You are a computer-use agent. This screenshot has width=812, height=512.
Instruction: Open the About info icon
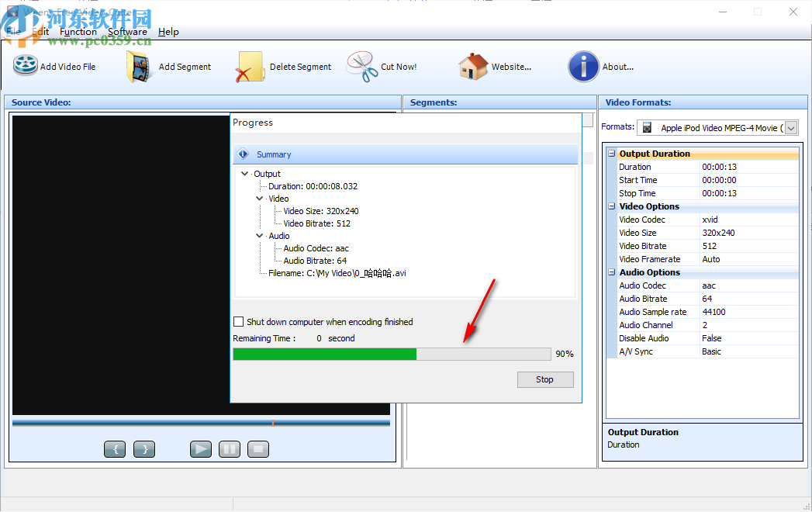(x=584, y=67)
